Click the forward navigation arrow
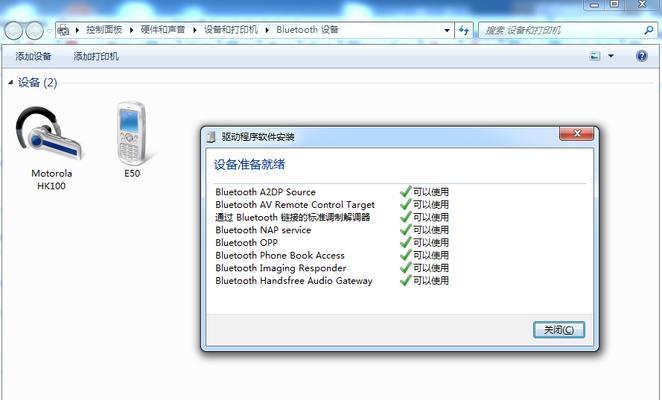Viewport: 662px width, 400px height. [35, 30]
